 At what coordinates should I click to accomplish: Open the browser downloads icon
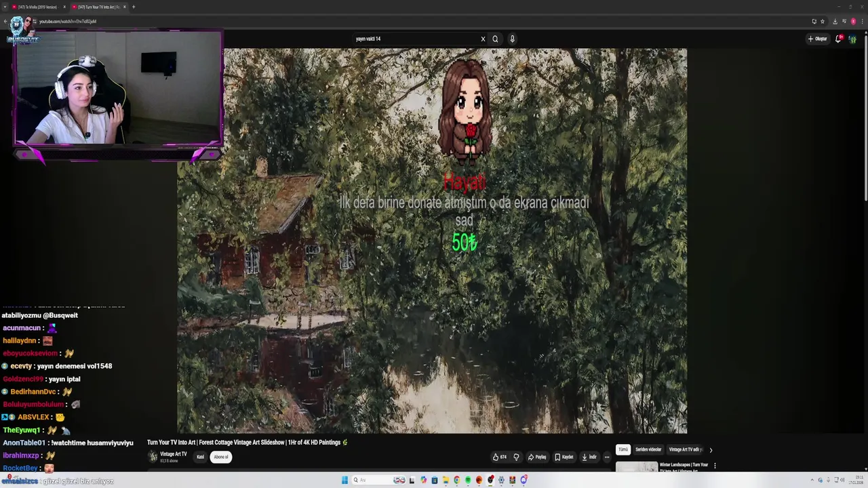[835, 21]
